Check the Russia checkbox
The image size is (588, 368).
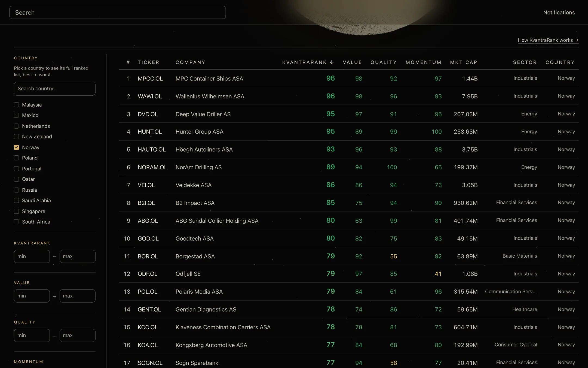(x=17, y=190)
